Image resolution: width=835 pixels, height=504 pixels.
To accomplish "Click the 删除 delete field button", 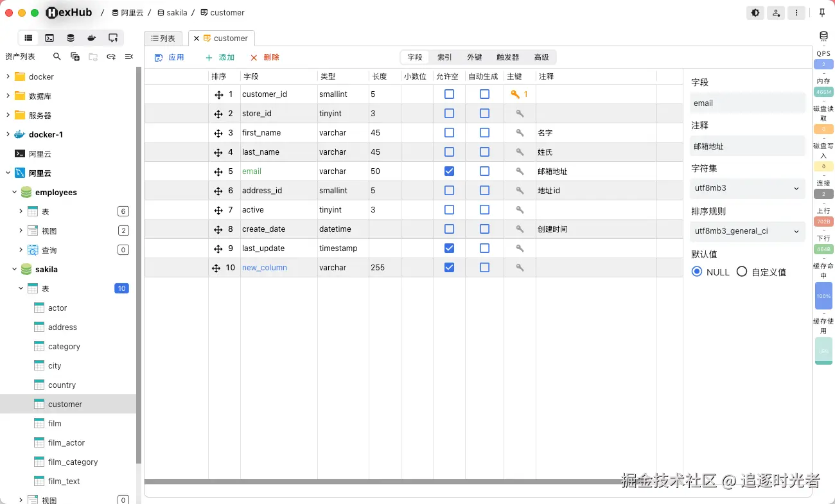I will (265, 57).
